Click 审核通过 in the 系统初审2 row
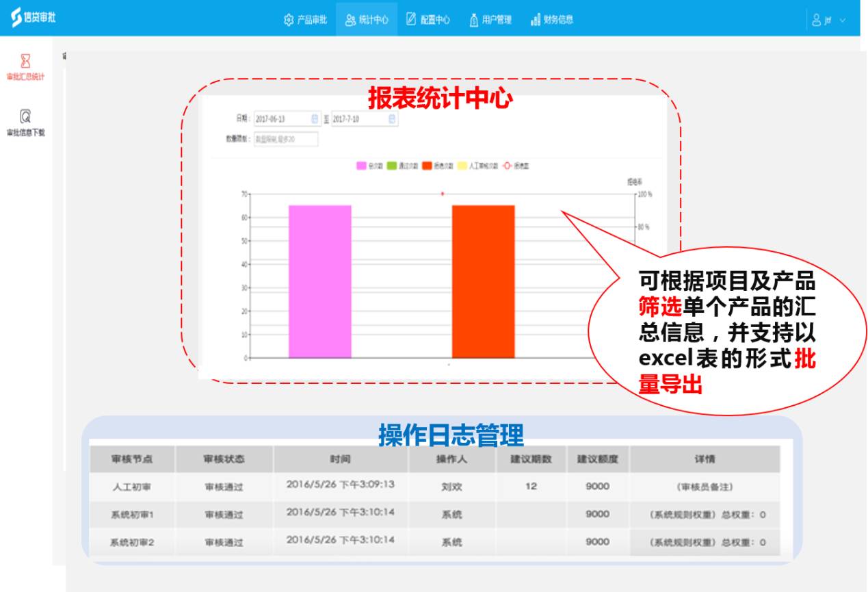 (224, 543)
